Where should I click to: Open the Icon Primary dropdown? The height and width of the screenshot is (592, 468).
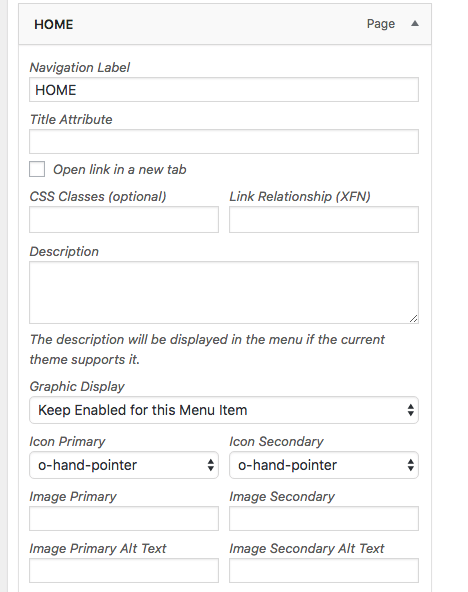click(x=124, y=465)
